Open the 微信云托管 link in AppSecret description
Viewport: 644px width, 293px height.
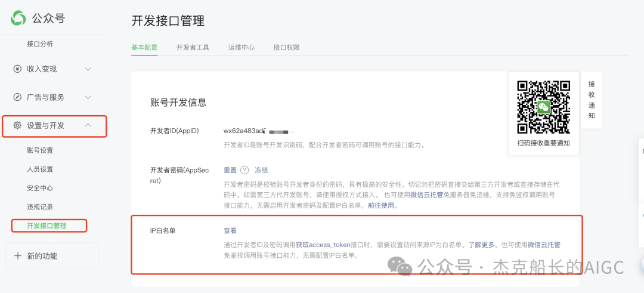point(427,195)
